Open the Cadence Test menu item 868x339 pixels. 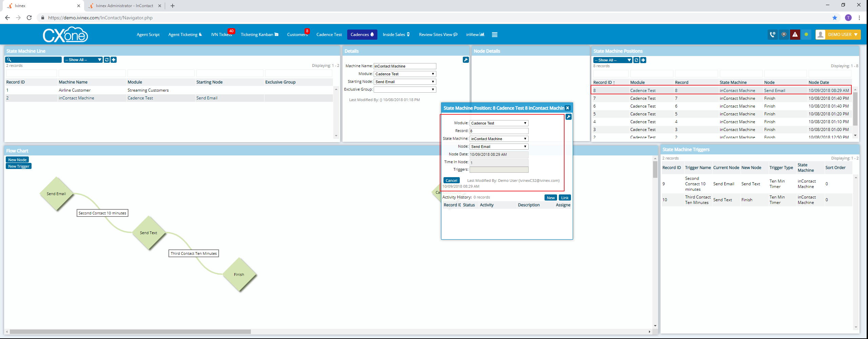tap(329, 35)
